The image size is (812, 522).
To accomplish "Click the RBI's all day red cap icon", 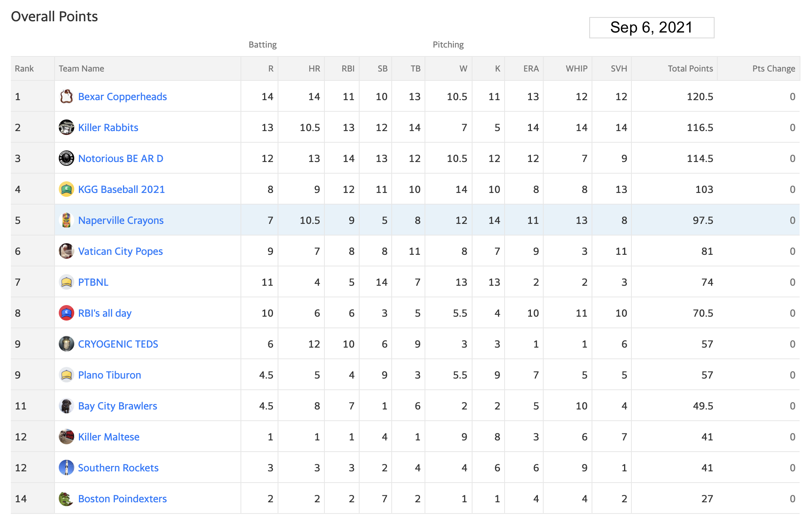I will tap(66, 313).
